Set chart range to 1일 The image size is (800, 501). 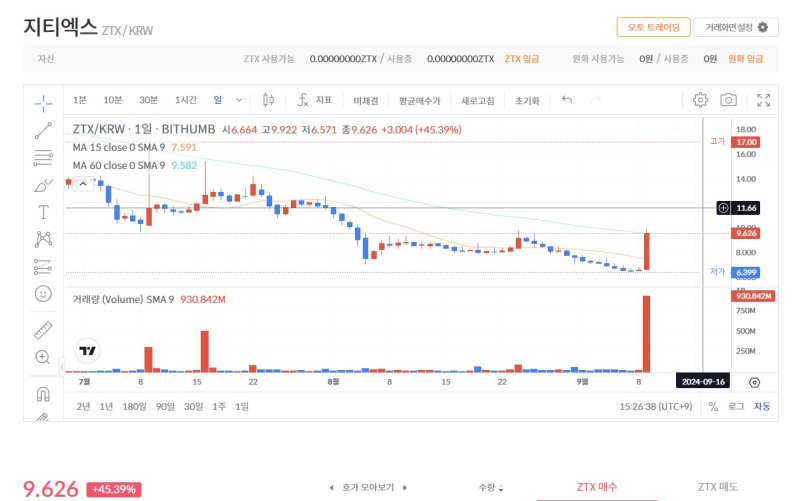[242, 407]
